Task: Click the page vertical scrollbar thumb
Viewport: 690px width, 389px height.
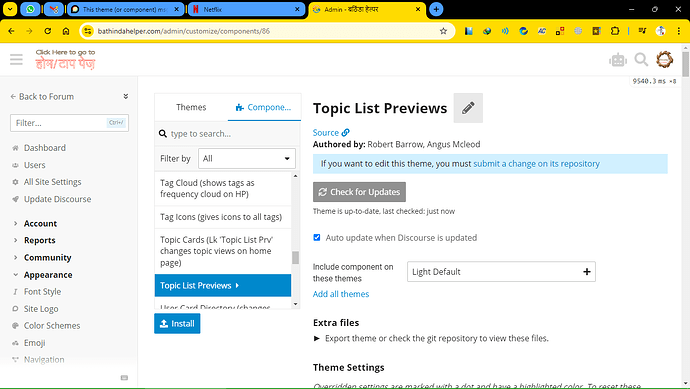Action: pos(686,64)
